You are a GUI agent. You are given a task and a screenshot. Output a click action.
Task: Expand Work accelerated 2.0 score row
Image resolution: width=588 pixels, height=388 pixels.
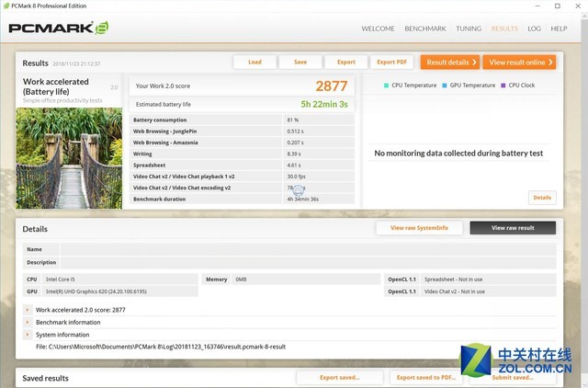pyautogui.click(x=28, y=310)
